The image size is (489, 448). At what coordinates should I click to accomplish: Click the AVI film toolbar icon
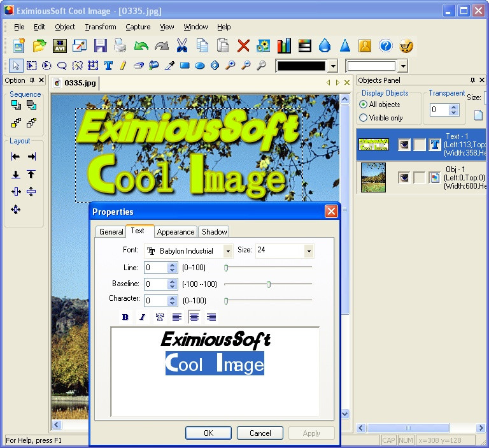(60, 46)
